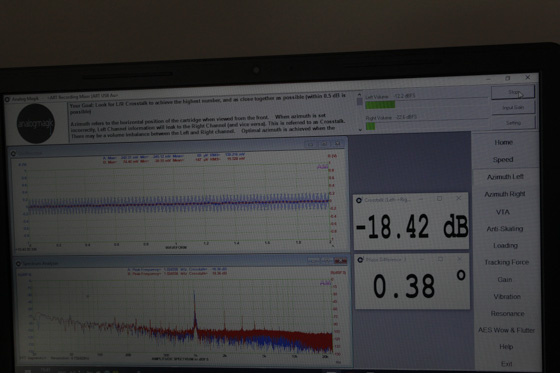Image resolution: width=560 pixels, height=373 pixels.
Task: Click scroll-up arrow of instructions text
Action: point(359,95)
